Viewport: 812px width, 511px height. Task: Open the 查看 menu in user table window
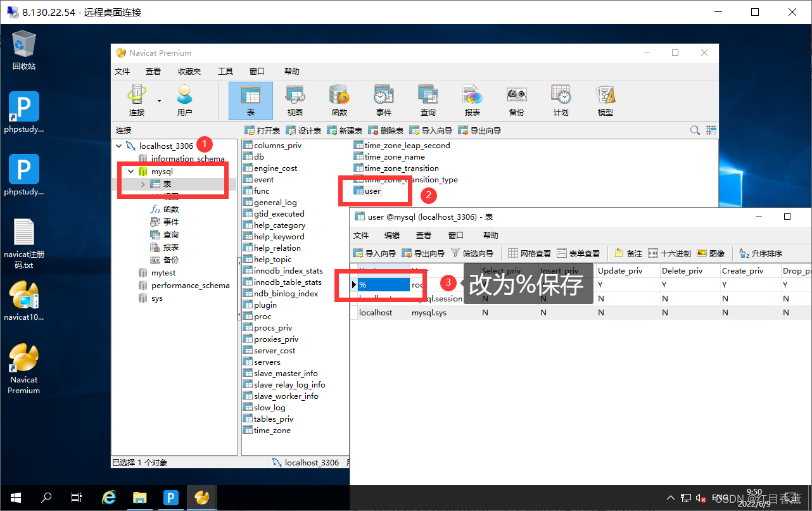(x=424, y=235)
